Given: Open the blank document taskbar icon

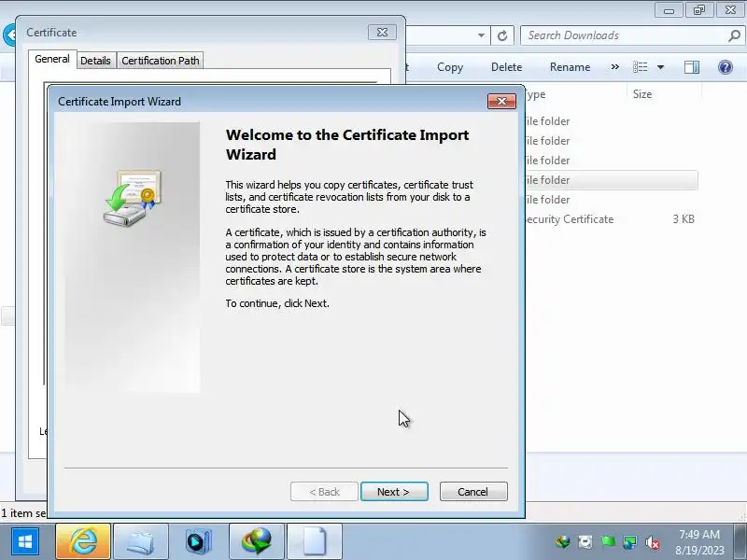Looking at the screenshot, I should [x=315, y=541].
